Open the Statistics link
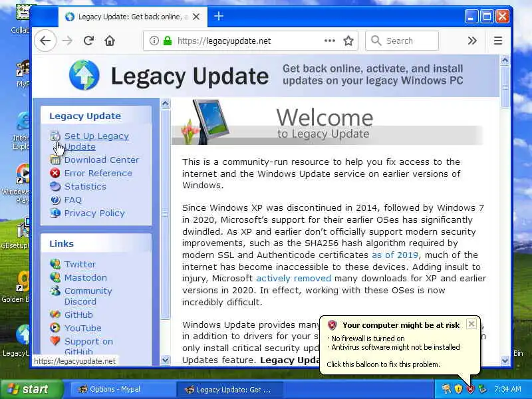Viewport: 532px width, 399px height. (85, 186)
